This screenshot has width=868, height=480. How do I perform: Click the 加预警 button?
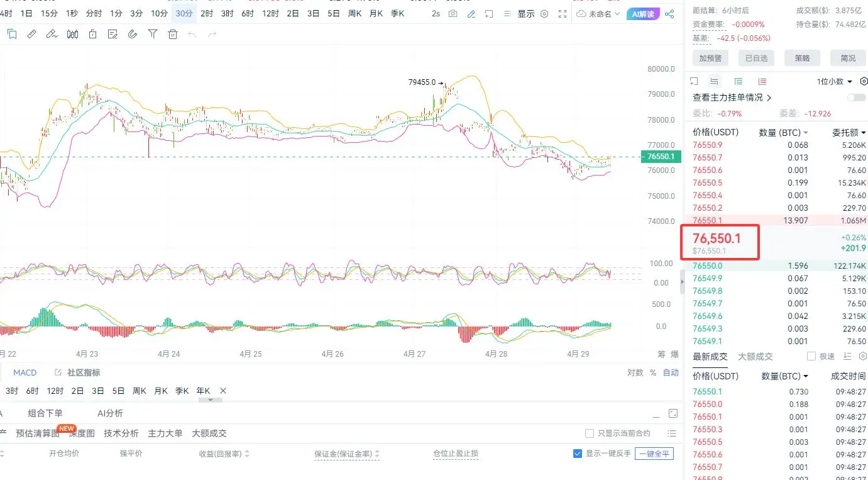(710, 59)
